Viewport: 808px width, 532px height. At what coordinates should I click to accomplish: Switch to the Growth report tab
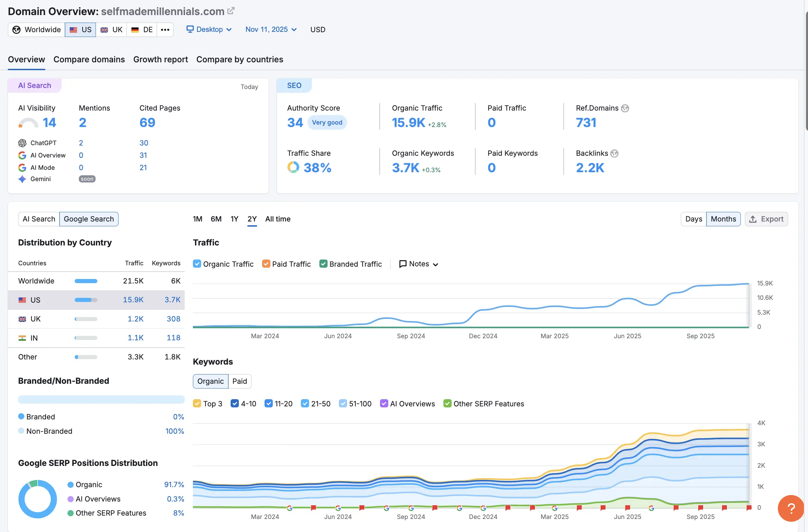tap(160, 60)
